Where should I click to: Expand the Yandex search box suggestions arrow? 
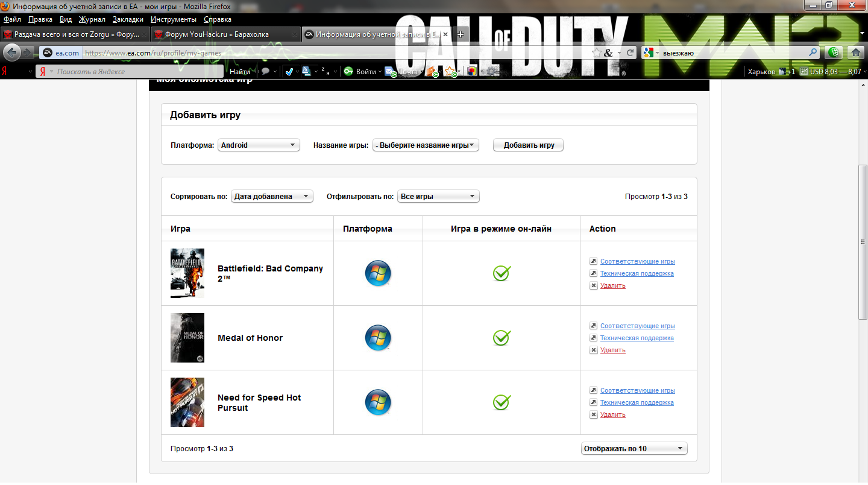click(x=52, y=72)
